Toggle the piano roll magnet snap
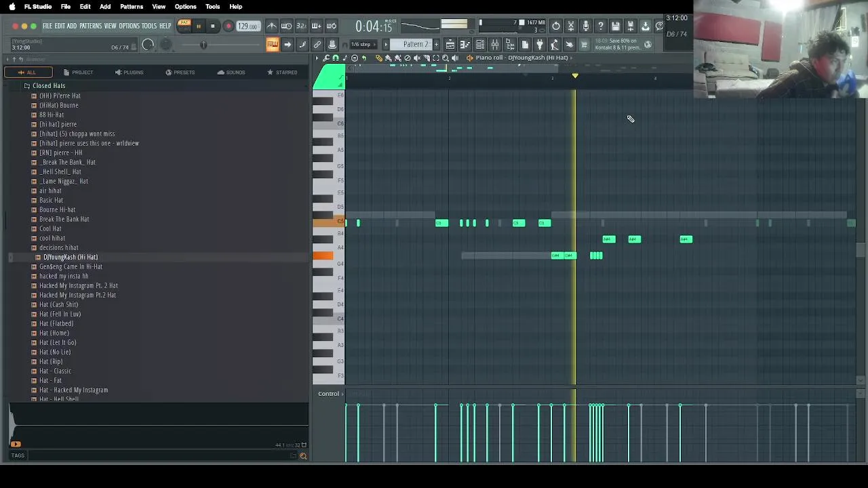 pos(336,58)
